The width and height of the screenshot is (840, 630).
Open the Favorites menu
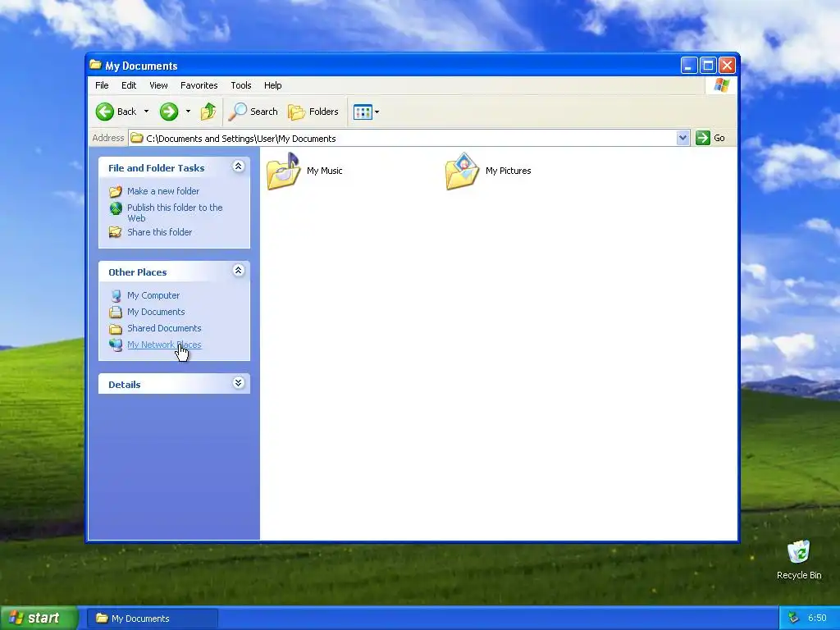(x=199, y=85)
